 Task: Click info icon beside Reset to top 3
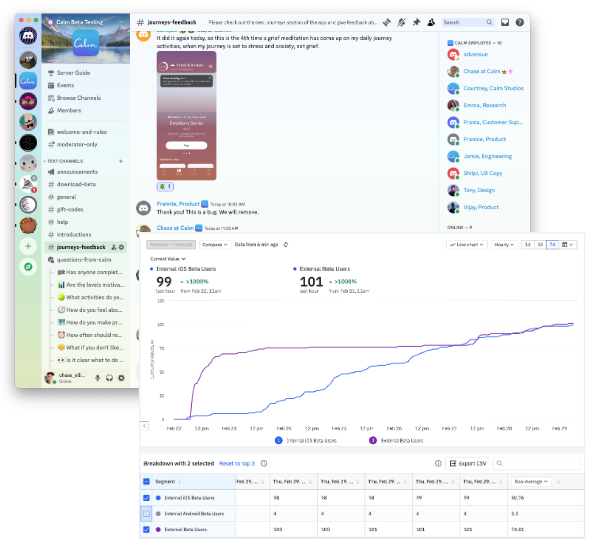pyautogui.click(x=264, y=463)
